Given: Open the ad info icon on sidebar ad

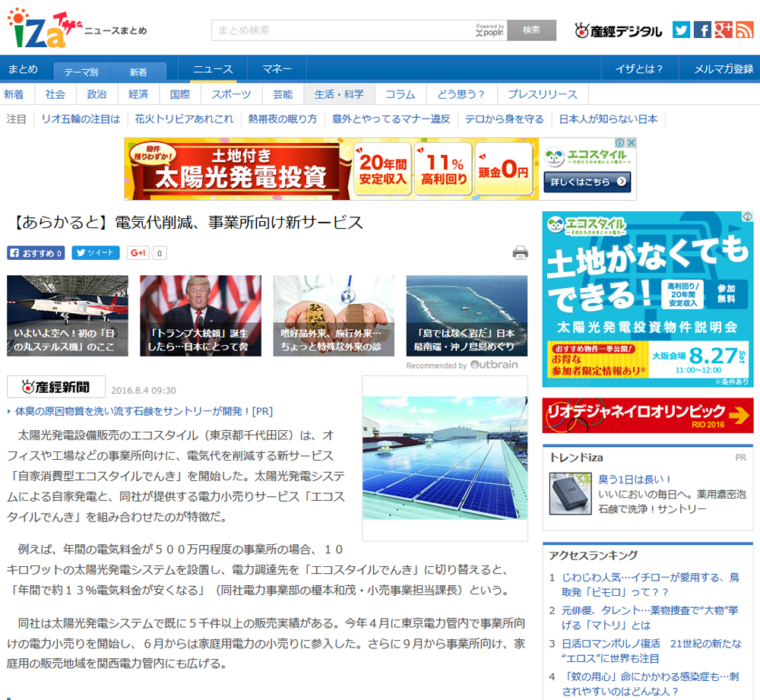Looking at the screenshot, I should point(748,217).
